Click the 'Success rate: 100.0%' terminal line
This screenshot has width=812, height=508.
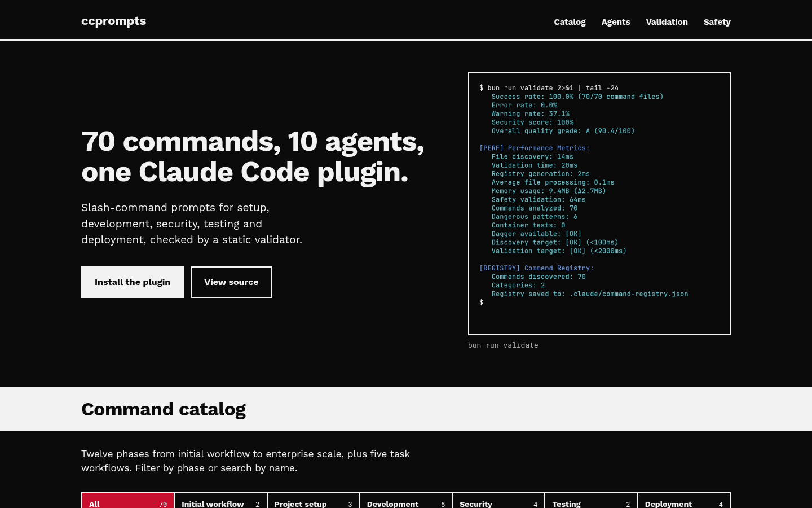click(577, 97)
